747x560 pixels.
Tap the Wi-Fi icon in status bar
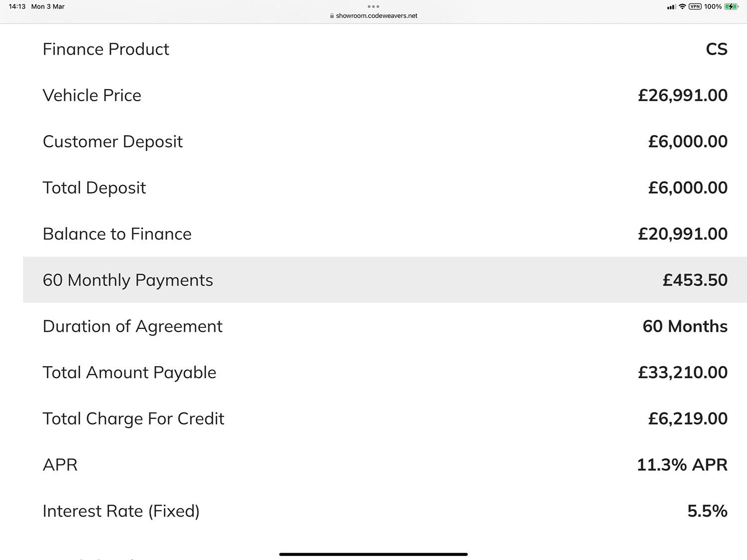point(682,6)
